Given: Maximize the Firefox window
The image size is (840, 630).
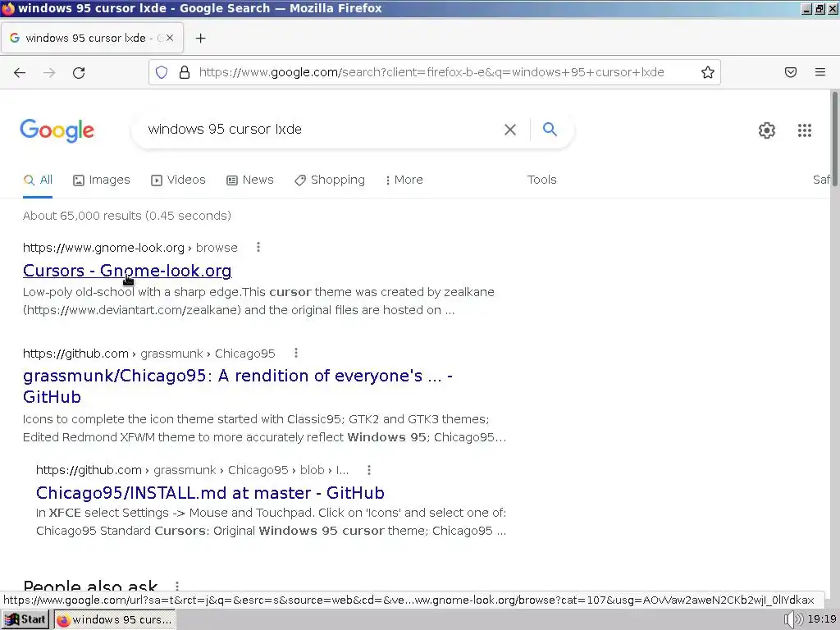Looking at the screenshot, I should 819,8.
